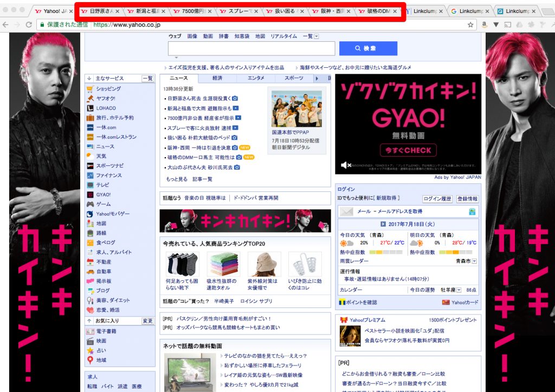555x392 pixels.
Task: Collapse 主なサービス section with down arrow
Action: [x=89, y=79]
